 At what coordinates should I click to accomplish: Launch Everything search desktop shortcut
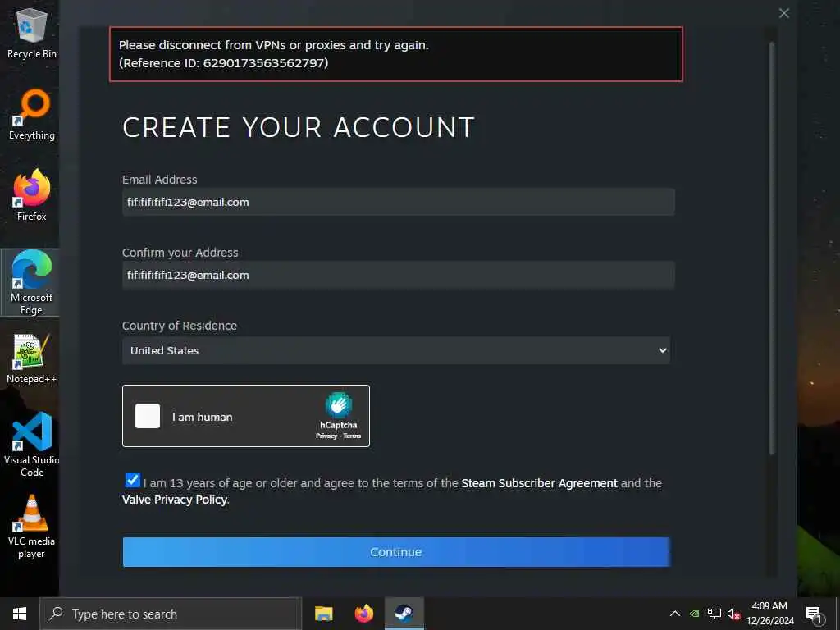pyautogui.click(x=32, y=115)
